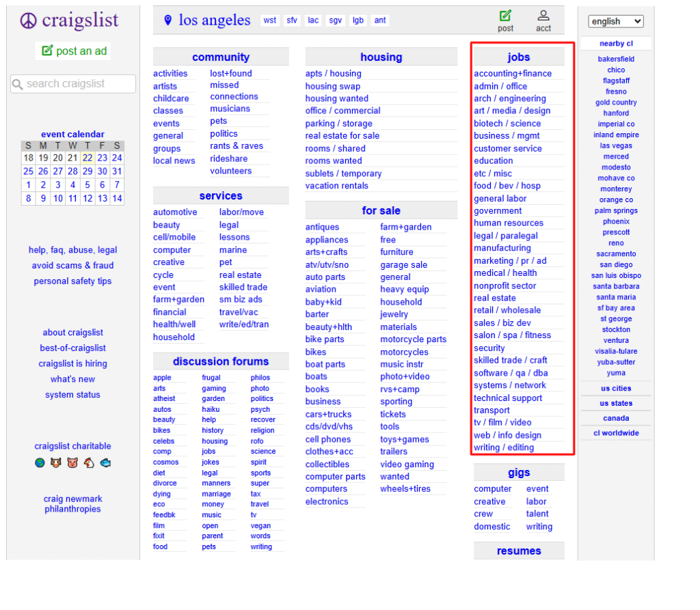
Task: Click the nearby cl header
Action: point(616,43)
